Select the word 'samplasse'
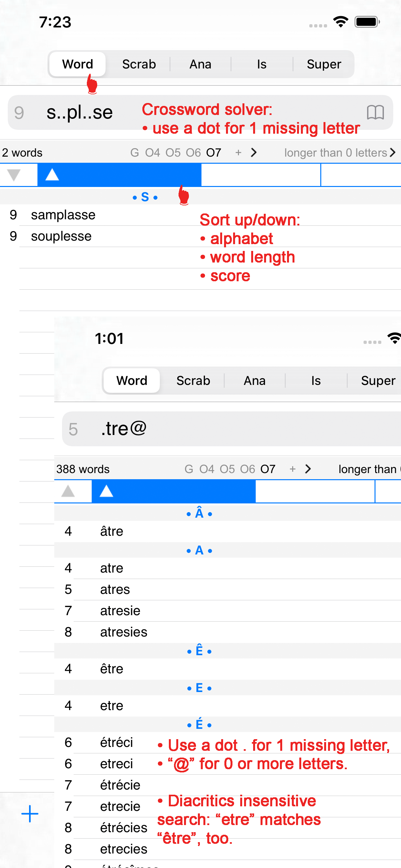The height and width of the screenshot is (868, 401). [63, 215]
